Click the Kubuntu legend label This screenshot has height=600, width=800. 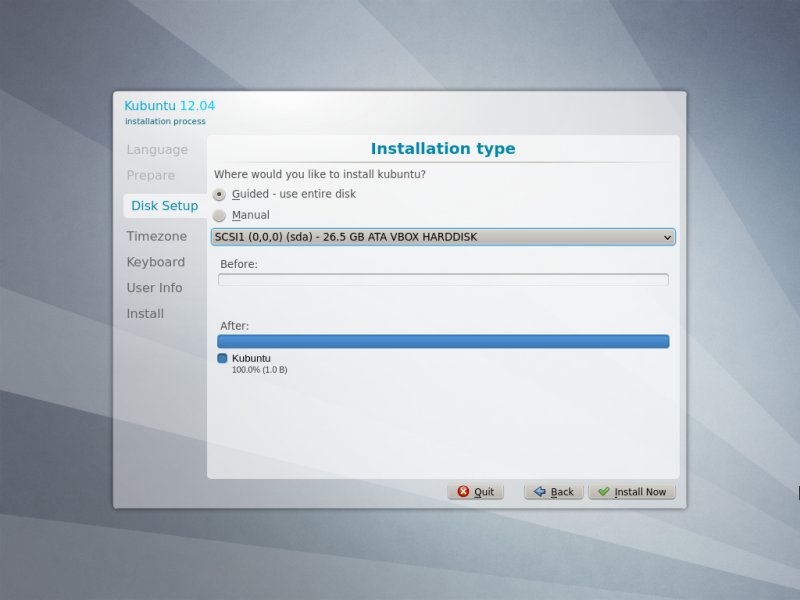coord(251,358)
